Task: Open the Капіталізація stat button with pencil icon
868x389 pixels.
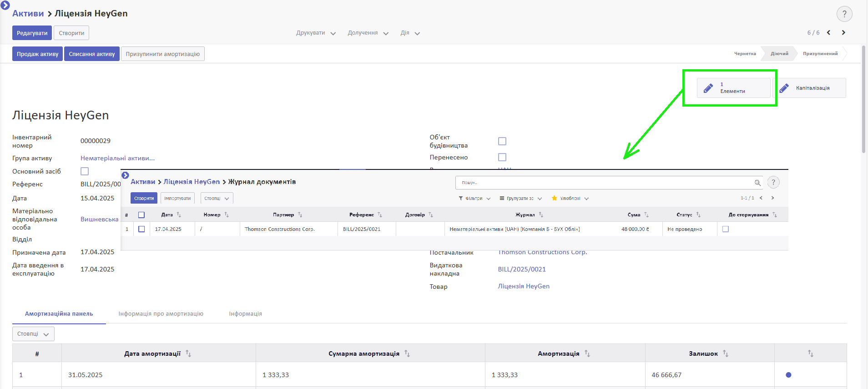Action: [810, 88]
